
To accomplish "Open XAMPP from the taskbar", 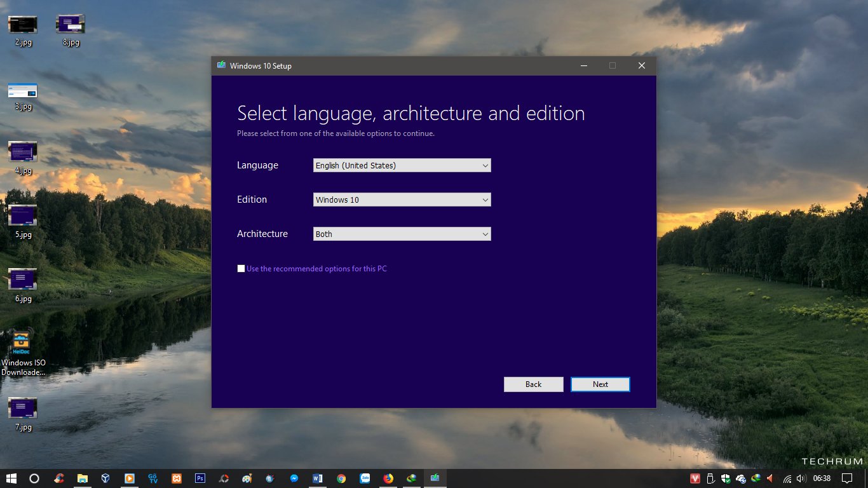I will [x=177, y=478].
